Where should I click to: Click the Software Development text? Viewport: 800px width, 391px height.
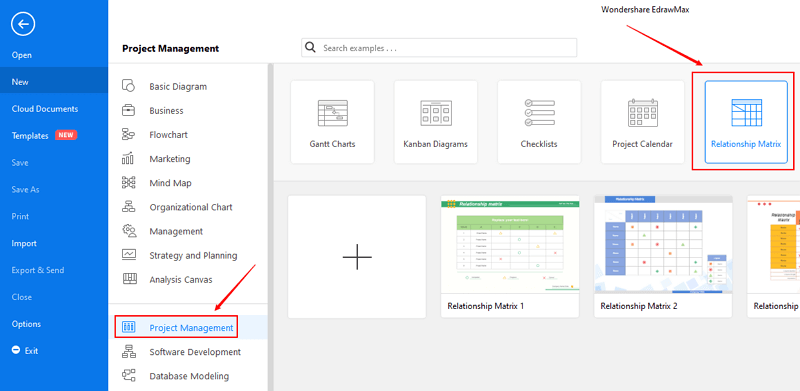click(x=195, y=352)
